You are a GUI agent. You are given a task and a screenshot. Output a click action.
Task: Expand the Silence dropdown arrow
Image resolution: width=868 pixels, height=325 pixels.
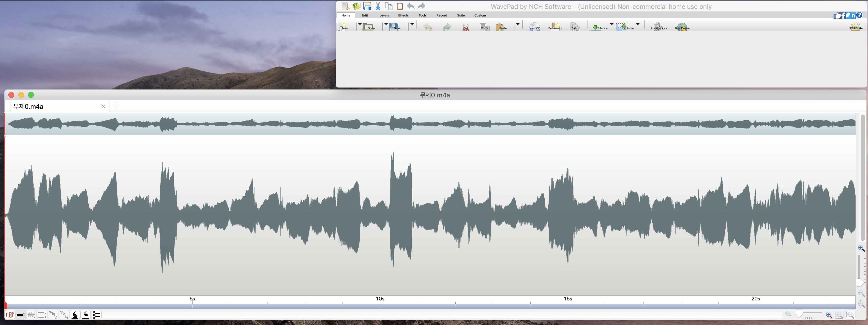click(612, 24)
